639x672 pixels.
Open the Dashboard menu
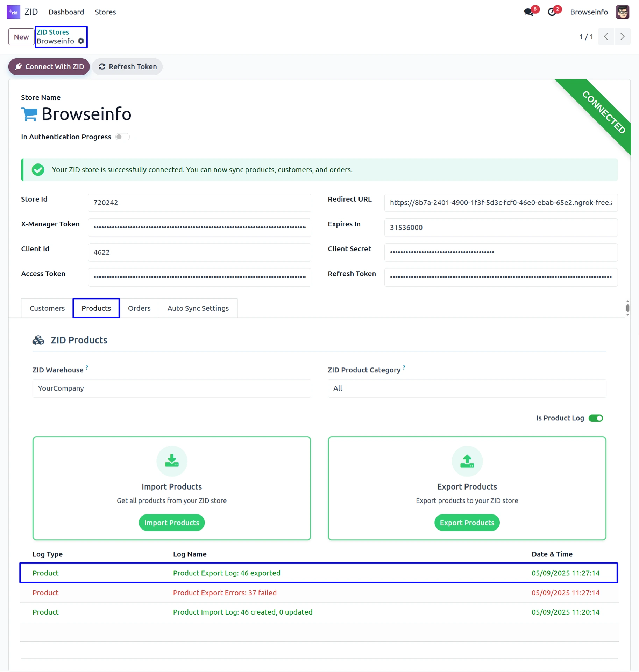(66, 12)
